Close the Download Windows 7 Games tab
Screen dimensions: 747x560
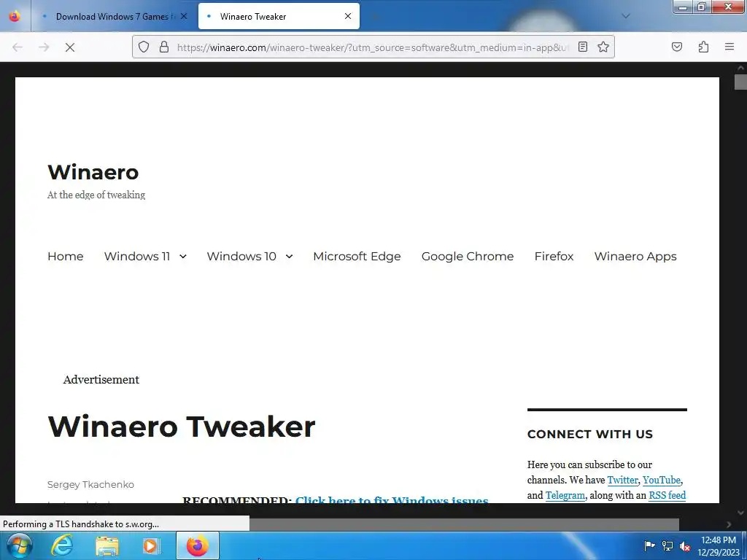point(184,16)
